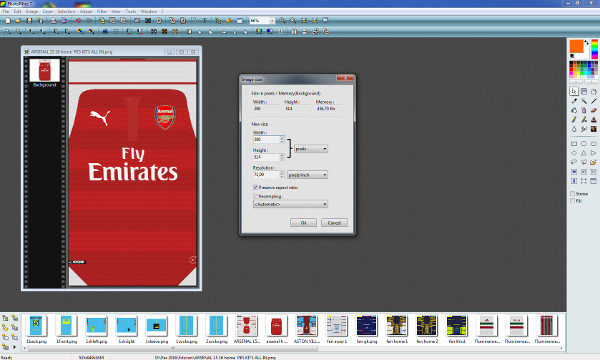This screenshot has height=360, width=600.
Task: Click the Histogram icon in second toolbar
Action: pos(105,32)
